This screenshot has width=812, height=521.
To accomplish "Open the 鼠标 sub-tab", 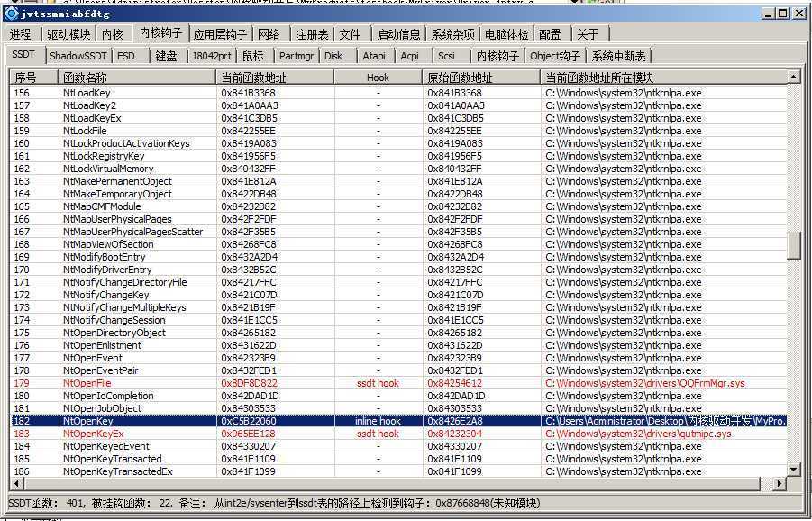I will pyautogui.click(x=253, y=55).
